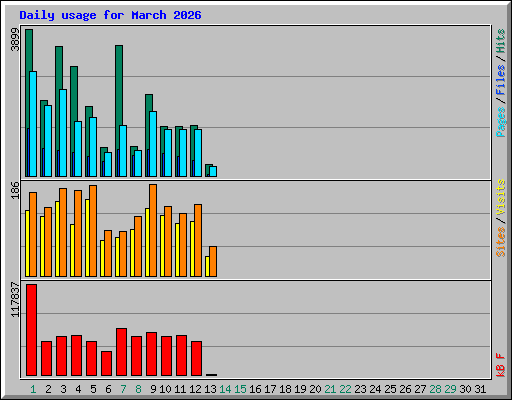Select day 14 on the date axis
The image size is (512, 400).
(x=225, y=389)
